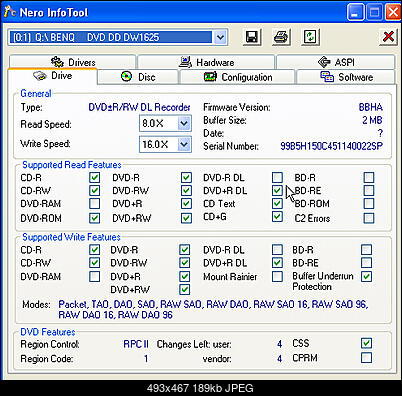Toggle CD Text read checkbox
Screen dimensions: 402x396
tap(277, 203)
